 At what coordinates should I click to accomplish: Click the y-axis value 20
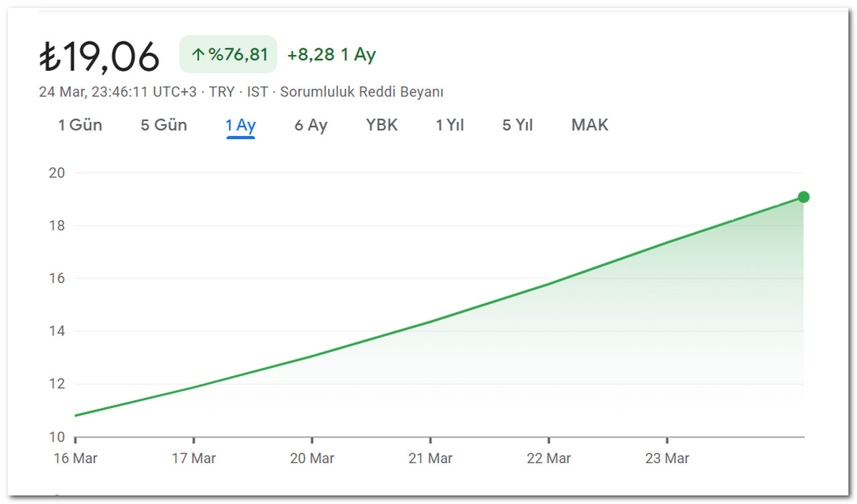pos(57,173)
